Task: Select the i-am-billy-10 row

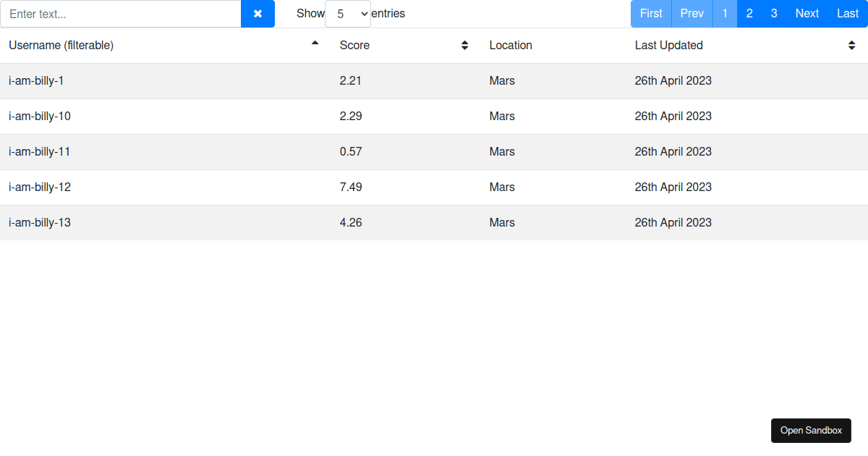Action: point(40,117)
